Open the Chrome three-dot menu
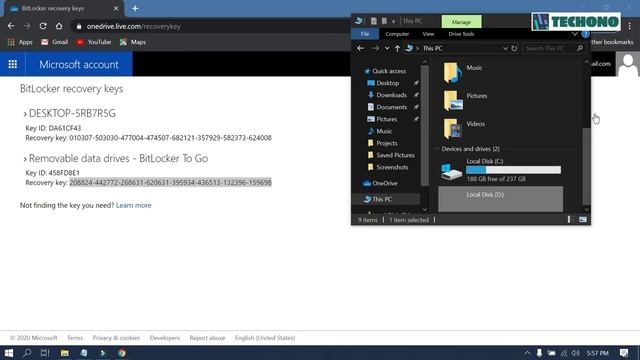This screenshot has height=360, width=640. 630,26
